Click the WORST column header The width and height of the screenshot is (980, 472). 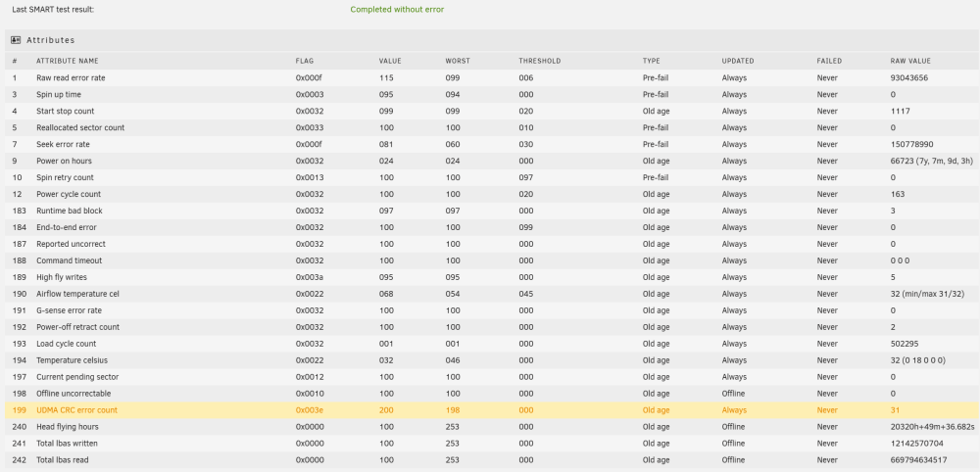pyautogui.click(x=458, y=61)
